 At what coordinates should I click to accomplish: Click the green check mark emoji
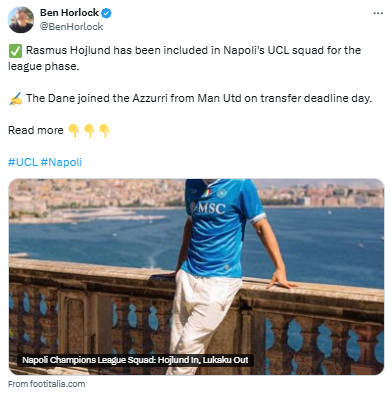15,51
